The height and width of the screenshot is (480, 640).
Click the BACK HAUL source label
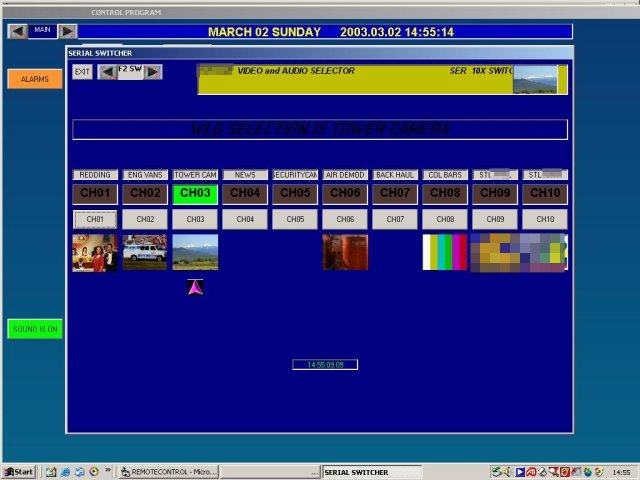click(x=395, y=175)
